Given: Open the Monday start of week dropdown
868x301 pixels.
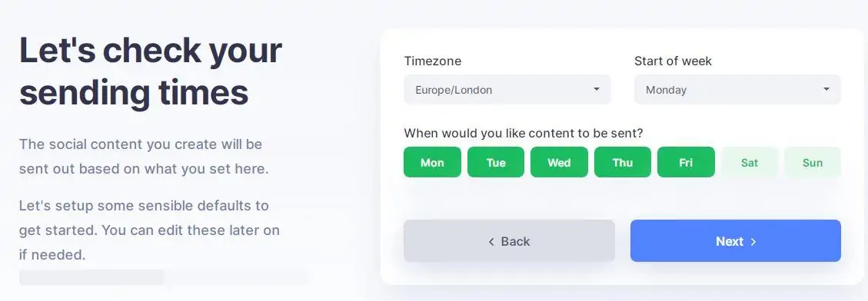Looking at the screenshot, I should 737,90.
